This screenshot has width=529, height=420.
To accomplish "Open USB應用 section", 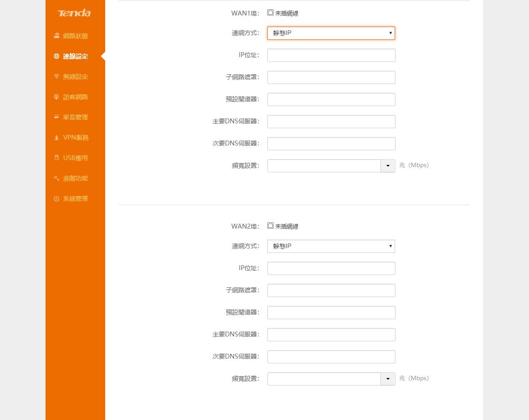I will pos(75,158).
